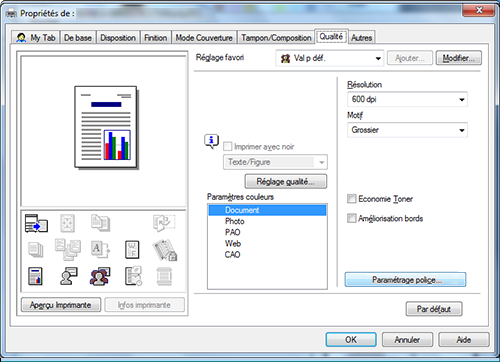
Task: Open the Résolution 600 dpi dropdown
Action: [407, 99]
